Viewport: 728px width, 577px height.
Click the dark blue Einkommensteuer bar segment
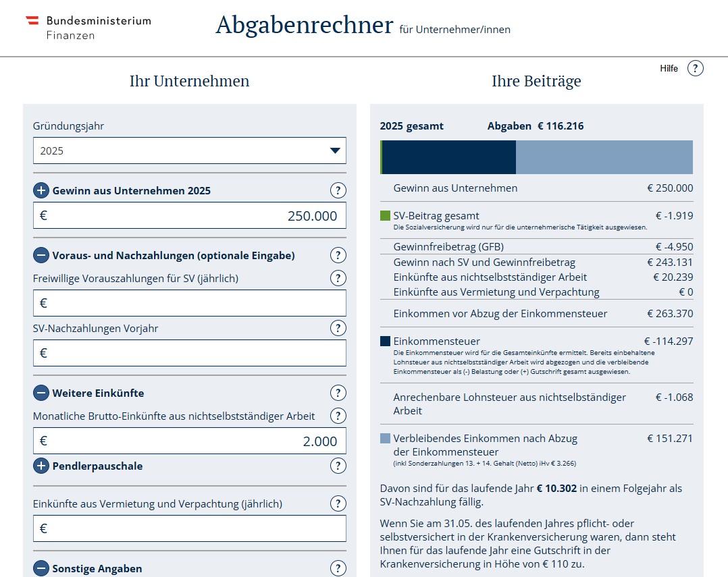tap(448, 157)
